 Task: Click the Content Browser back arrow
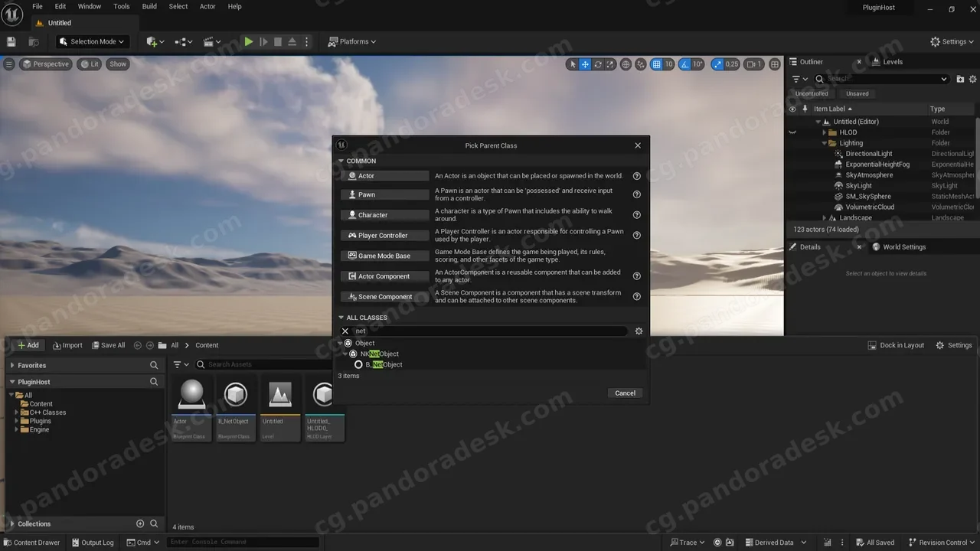[x=138, y=345]
